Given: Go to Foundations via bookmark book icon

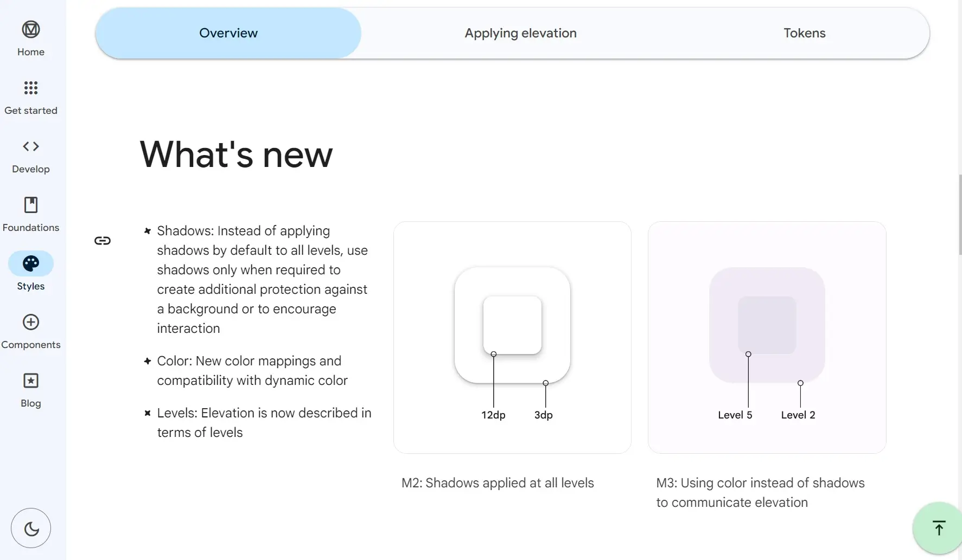Looking at the screenshot, I should pyautogui.click(x=31, y=205).
